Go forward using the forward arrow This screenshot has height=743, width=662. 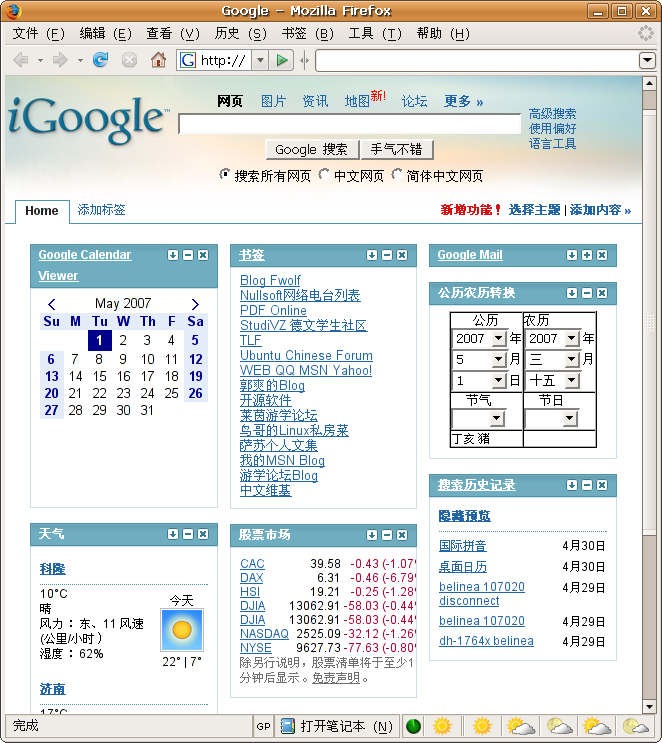click(x=60, y=60)
